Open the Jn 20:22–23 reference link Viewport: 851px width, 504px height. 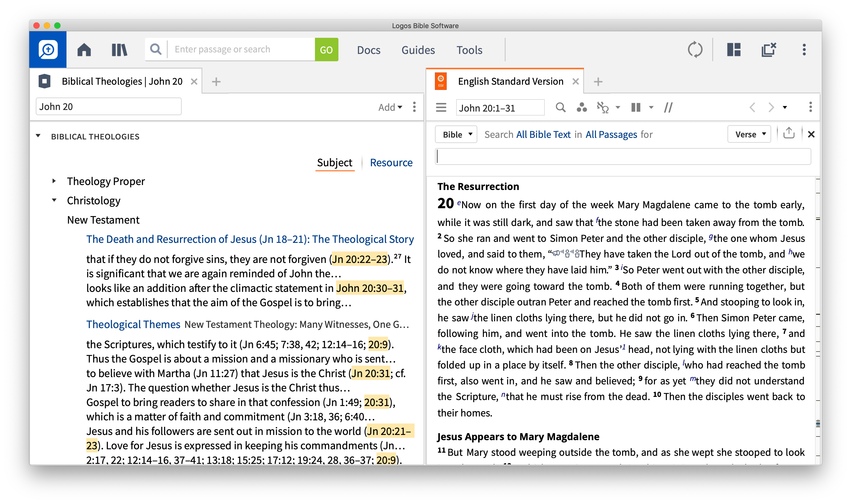coord(360,259)
